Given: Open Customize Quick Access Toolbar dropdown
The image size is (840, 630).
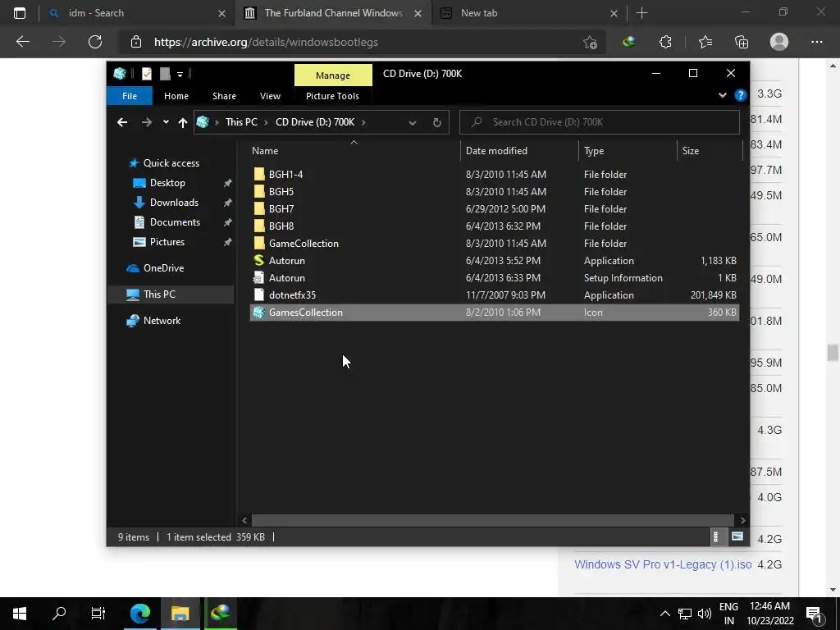Looking at the screenshot, I should [x=180, y=75].
